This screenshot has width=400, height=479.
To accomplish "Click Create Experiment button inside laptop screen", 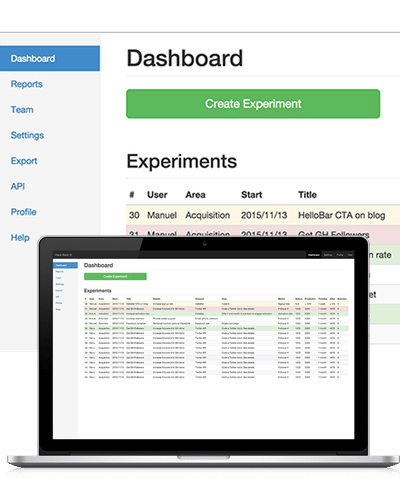I will [115, 276].
